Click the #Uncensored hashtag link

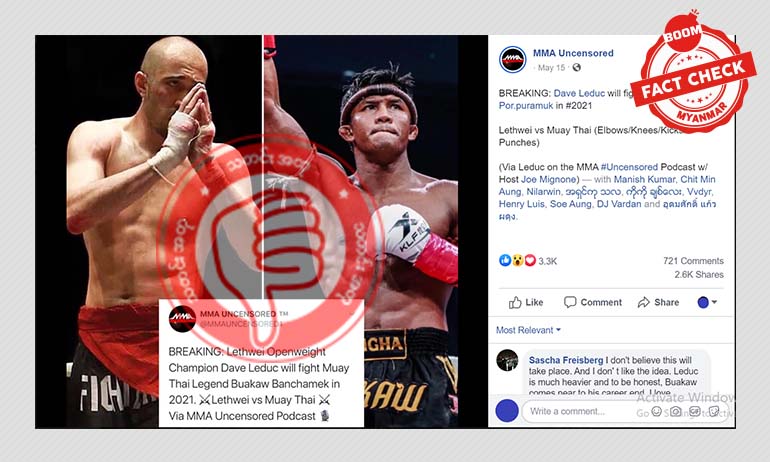pos(629,167)
